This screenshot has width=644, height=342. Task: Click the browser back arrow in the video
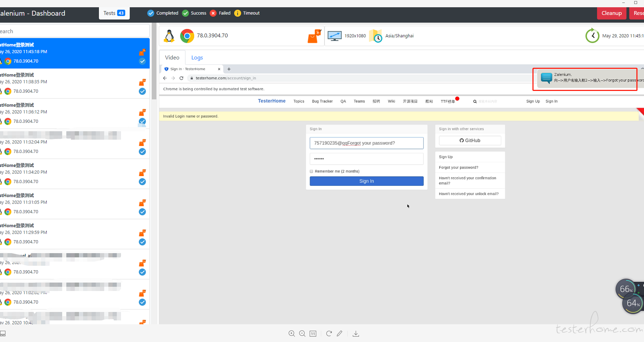point(165,78)
